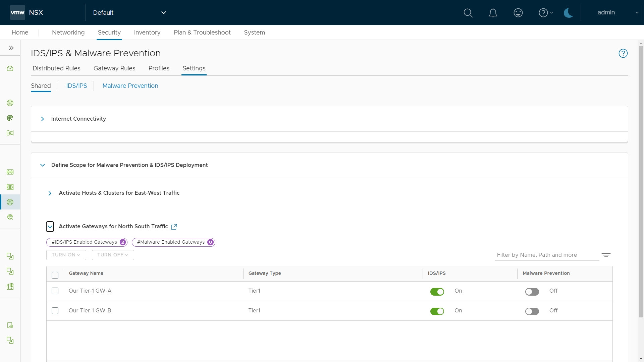Check the Our Tier-1 GW-A row checkbox

(55, 291)
